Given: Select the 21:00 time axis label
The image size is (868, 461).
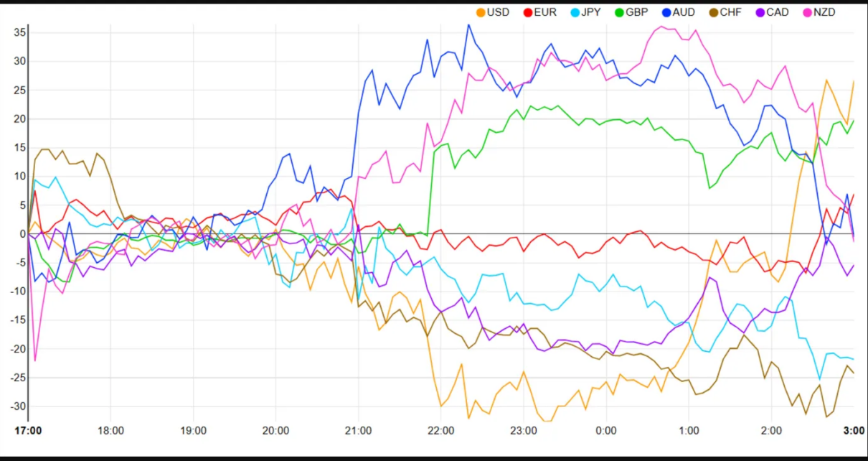Looking at the screenshot, I should click(x=358, y=431).
